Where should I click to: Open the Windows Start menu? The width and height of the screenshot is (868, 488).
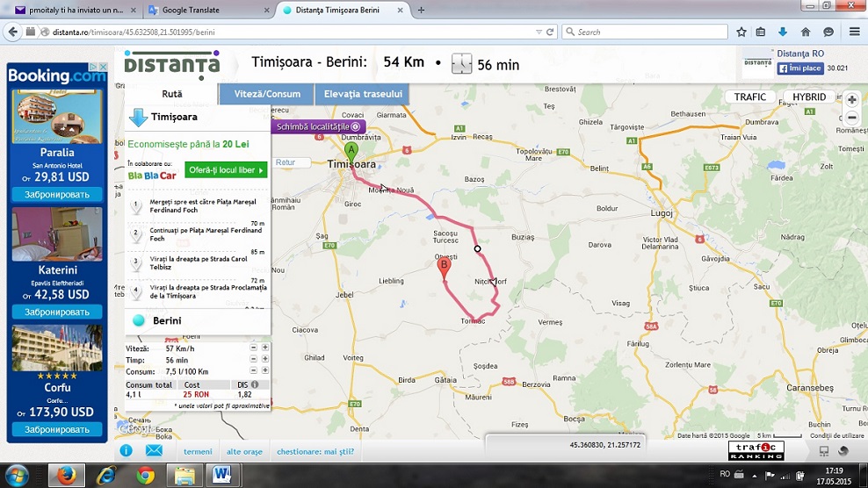(x=16, y=476)
